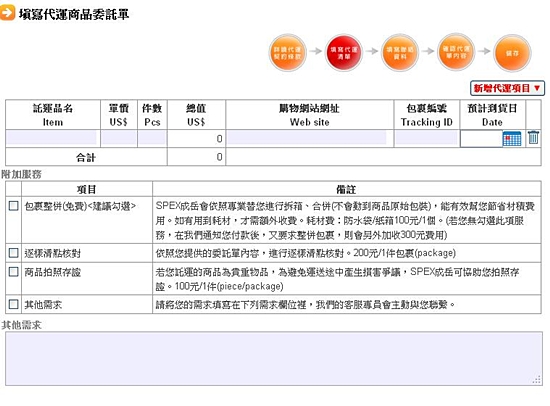Add a row via 新增代運項目 button

click(507, 88)
